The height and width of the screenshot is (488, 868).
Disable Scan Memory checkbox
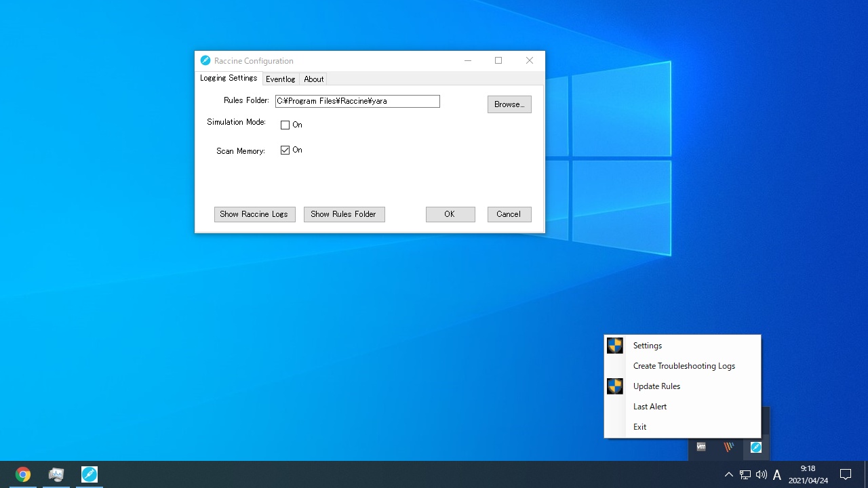click(285, 150)
